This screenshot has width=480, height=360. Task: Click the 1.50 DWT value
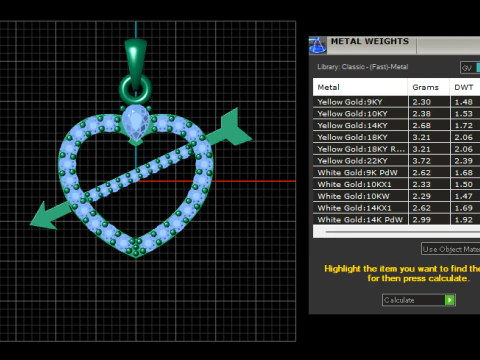tap(464, 184)
